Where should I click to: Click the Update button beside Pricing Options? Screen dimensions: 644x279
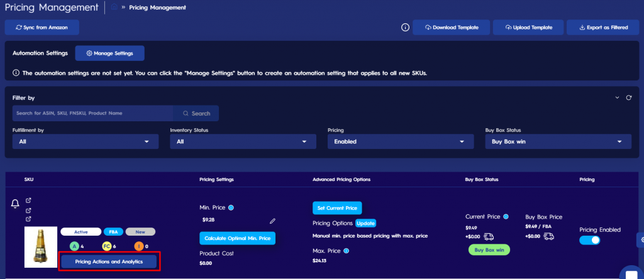365,223
